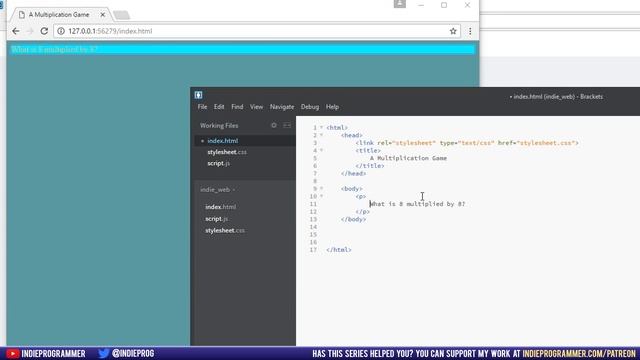Open the View menu in Brackets
Screen dimensions: 640x360
pos(256,107)
